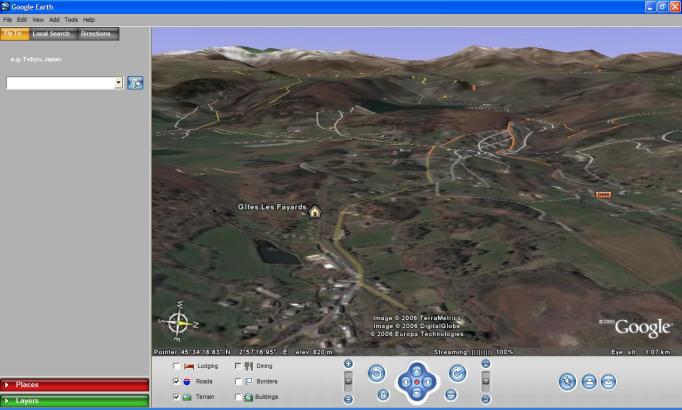Reset north orientation button
This screenshot has width=682, height=410.
pos(383,395)
